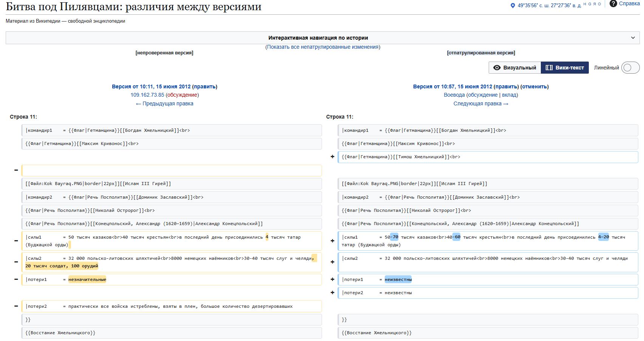The height and width of the screenshot is (341, 644).
Task: Click the plus marker beside Тимош Хмельницкий line
Action: 333,157
